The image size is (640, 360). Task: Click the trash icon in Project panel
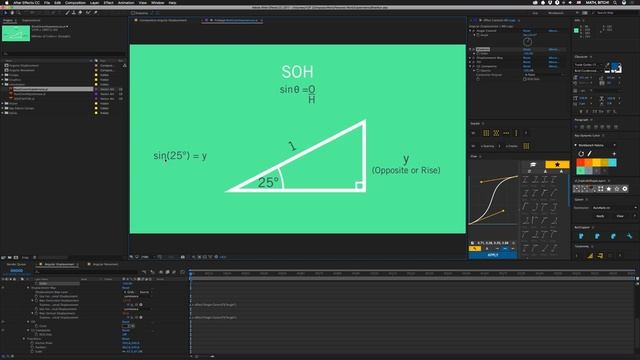tap(35, 258)
